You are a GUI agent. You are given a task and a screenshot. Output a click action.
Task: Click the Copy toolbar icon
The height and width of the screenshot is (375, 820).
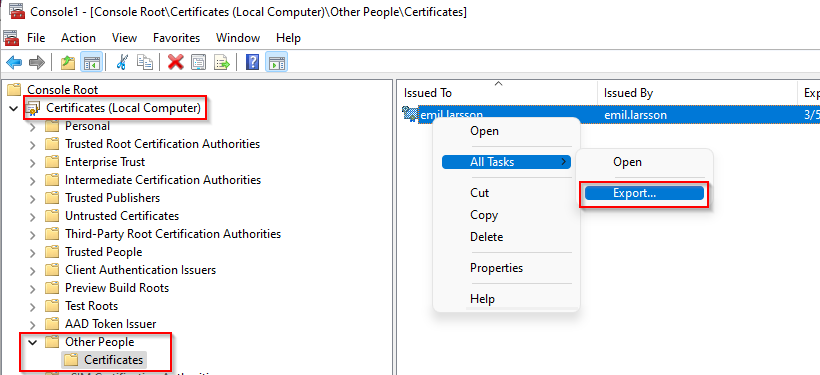coord(145,63)
